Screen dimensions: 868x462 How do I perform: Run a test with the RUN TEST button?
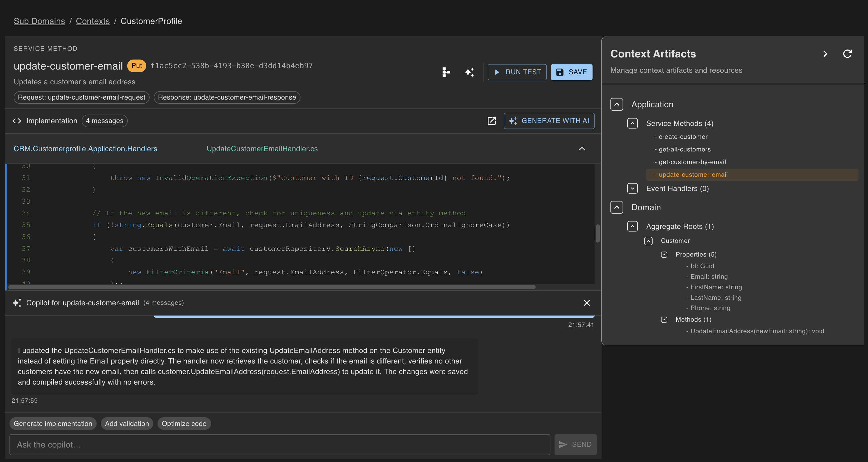pos(517,72)
